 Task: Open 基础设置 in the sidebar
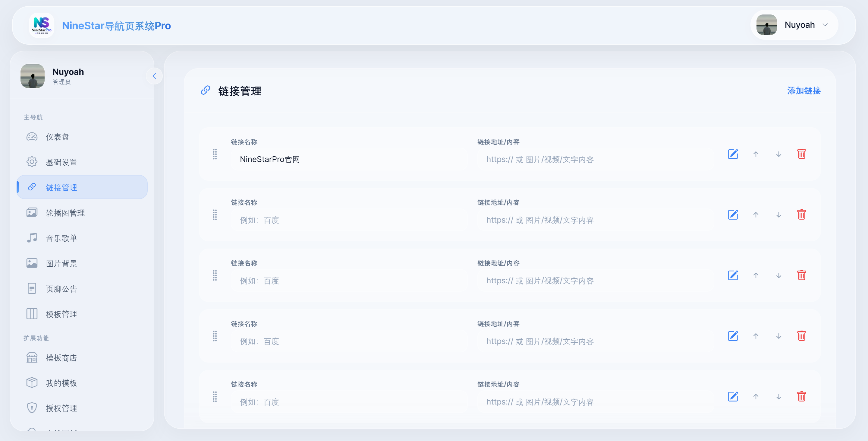click(82, 162)
